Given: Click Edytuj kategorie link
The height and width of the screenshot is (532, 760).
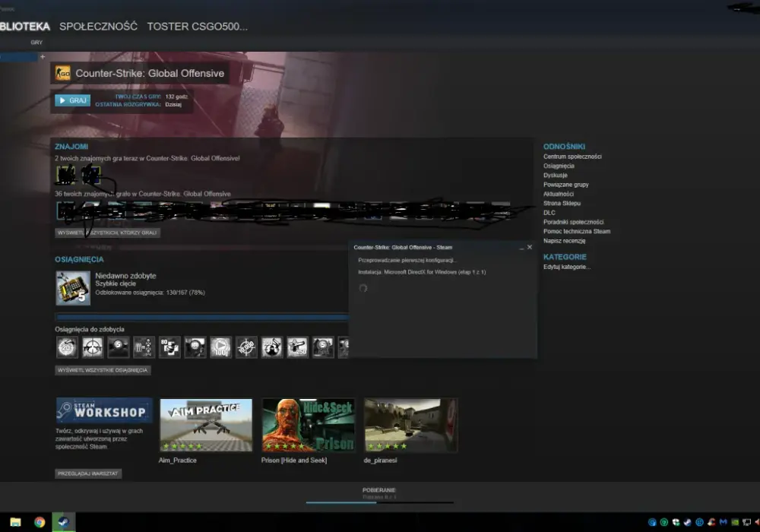Looking at the screenshot, I should pos(567,267).
